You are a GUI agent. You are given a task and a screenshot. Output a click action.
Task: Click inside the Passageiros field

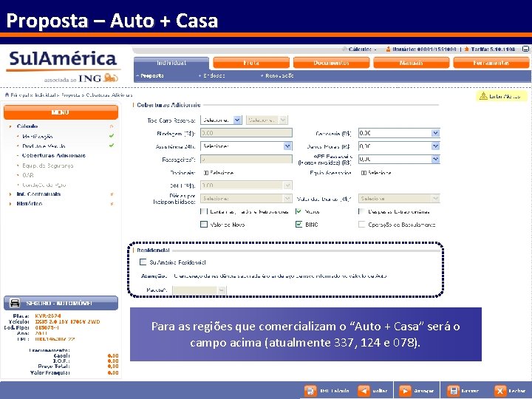[x=246, y=159]
